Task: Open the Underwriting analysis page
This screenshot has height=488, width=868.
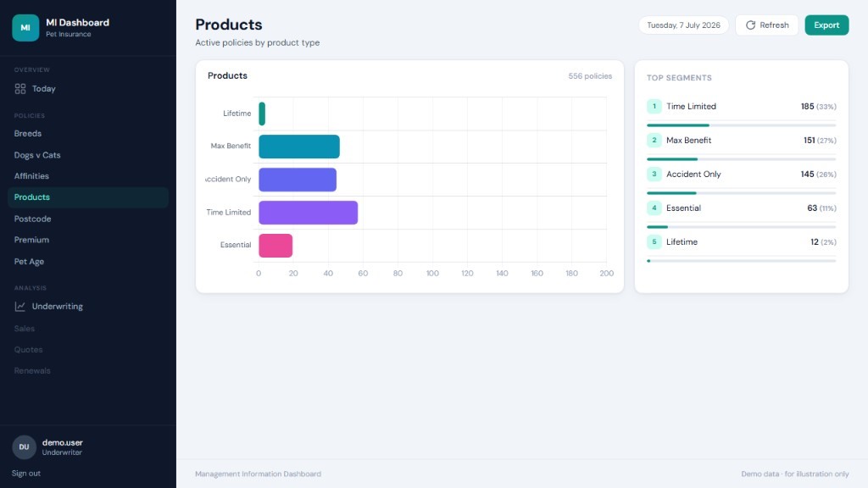Action: pyautogui.click(x=88, y=307)
